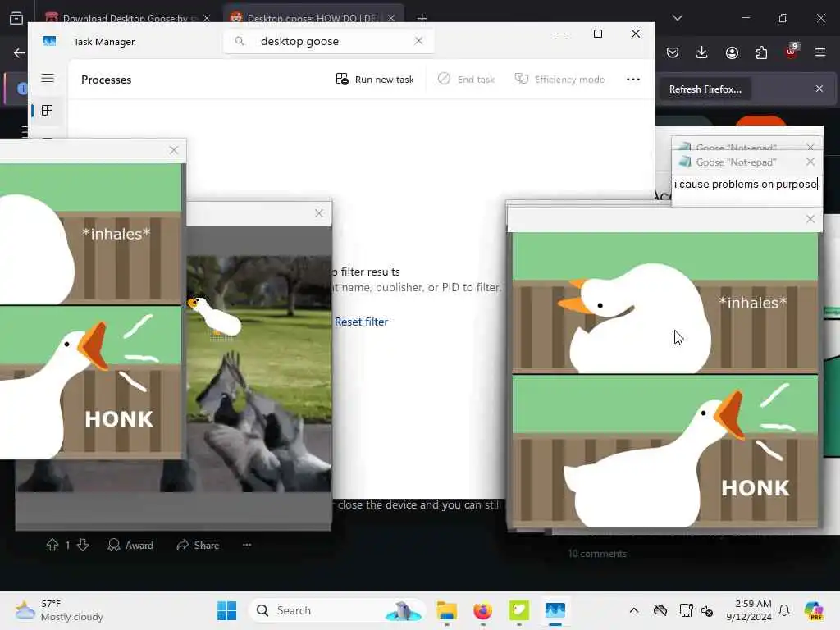Open Firefox account icon
The height and width of the screenshot is (630, 840).
(x=732, y=52)
